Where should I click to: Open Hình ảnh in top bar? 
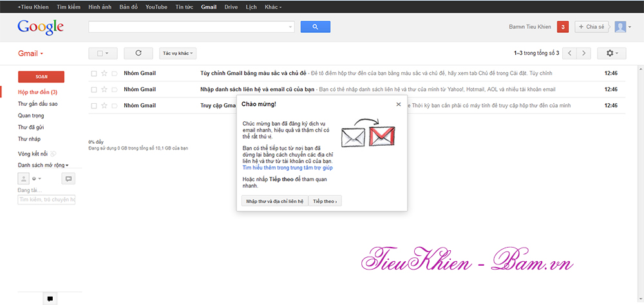click(100, 7)
